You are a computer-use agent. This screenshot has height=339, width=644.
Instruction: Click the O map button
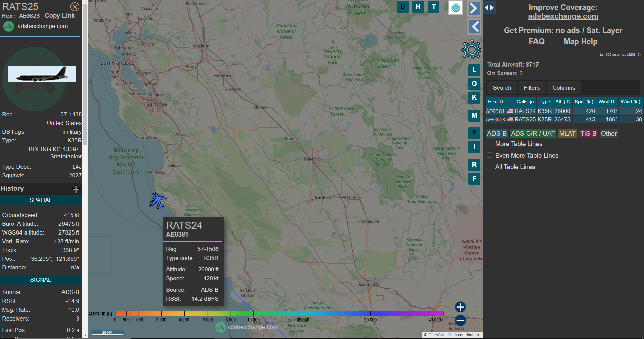pos(474,84)
